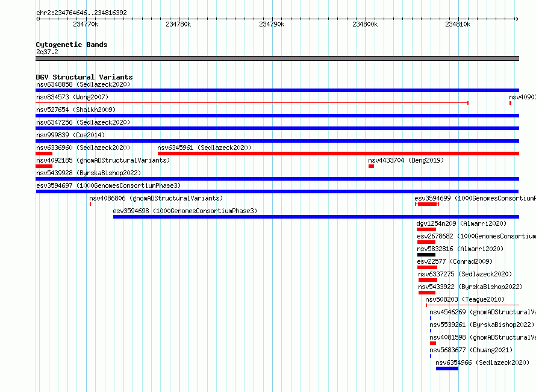Click the ruler's left arrow end
Screen dimensions: 536x392
pyautogui.click(x=37, y=19)
